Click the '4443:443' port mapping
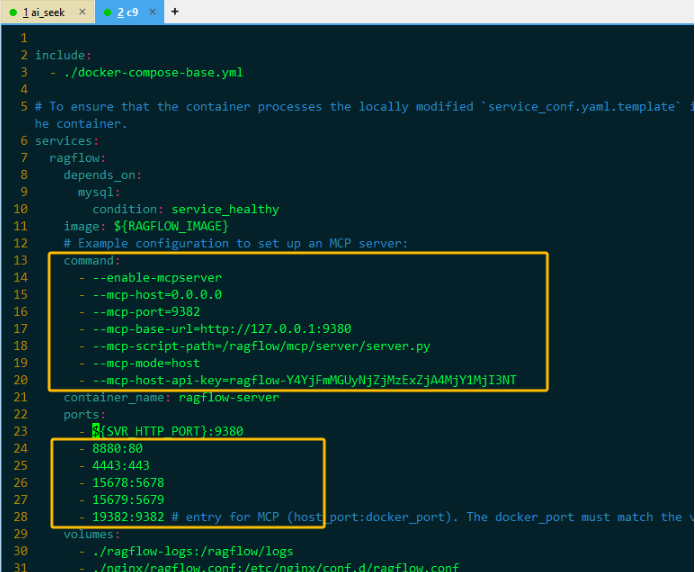 (x=121, y=466)
